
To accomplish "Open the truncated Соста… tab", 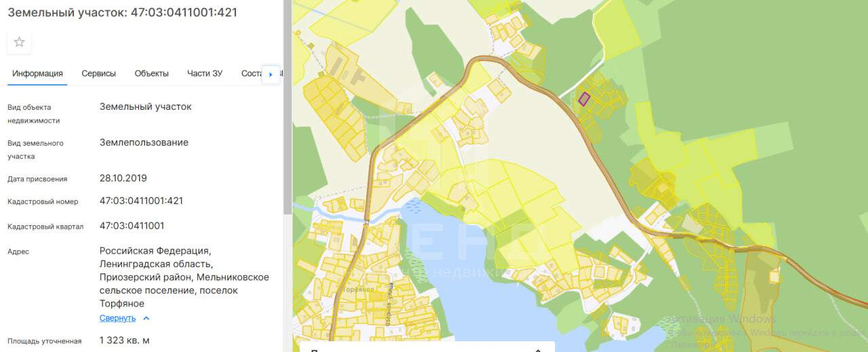I will click(252, 74).
